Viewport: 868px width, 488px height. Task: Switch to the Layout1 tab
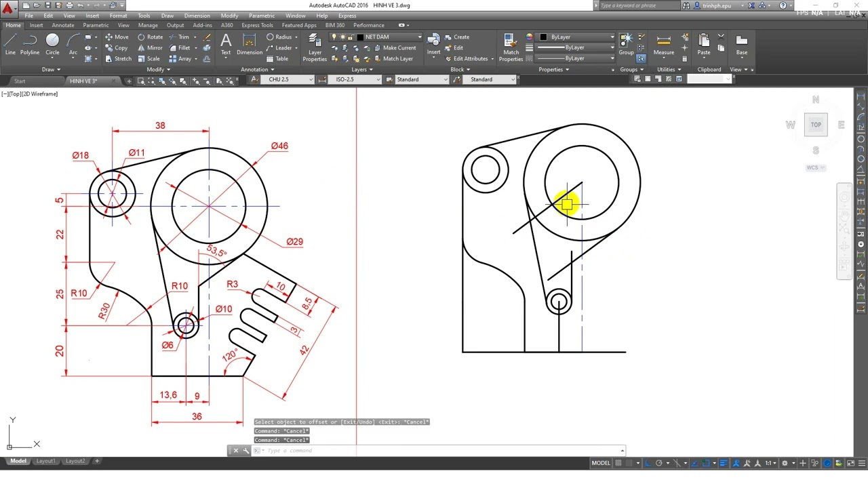(x=45, y=462)
